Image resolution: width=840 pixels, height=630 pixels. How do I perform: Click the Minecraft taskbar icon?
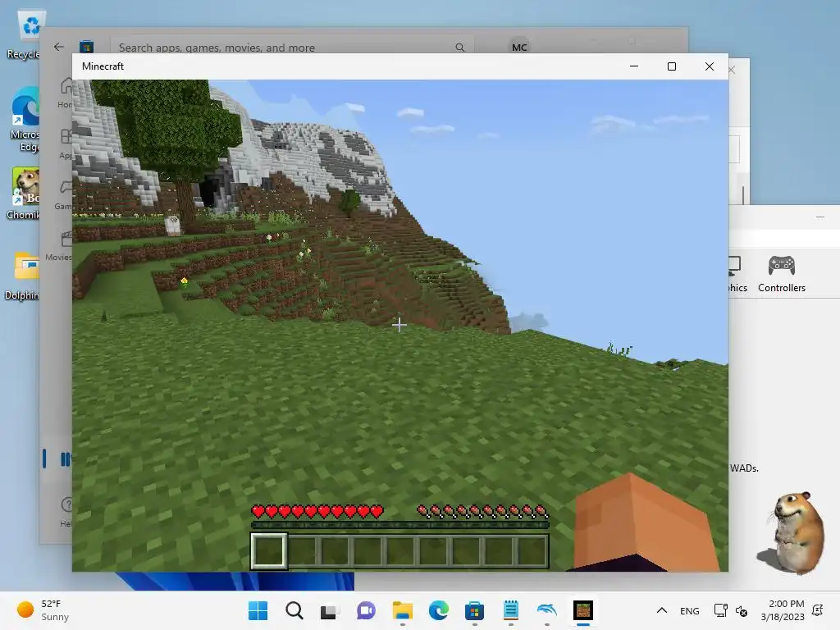(583, 610)
